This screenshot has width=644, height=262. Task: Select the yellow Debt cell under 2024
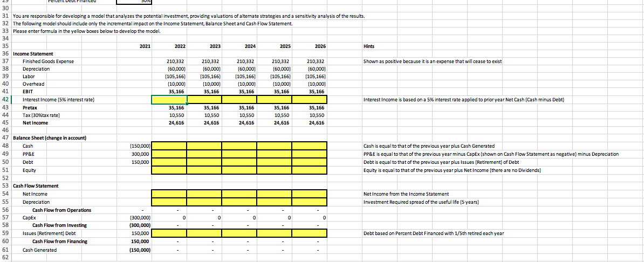[x=239, y=162]
